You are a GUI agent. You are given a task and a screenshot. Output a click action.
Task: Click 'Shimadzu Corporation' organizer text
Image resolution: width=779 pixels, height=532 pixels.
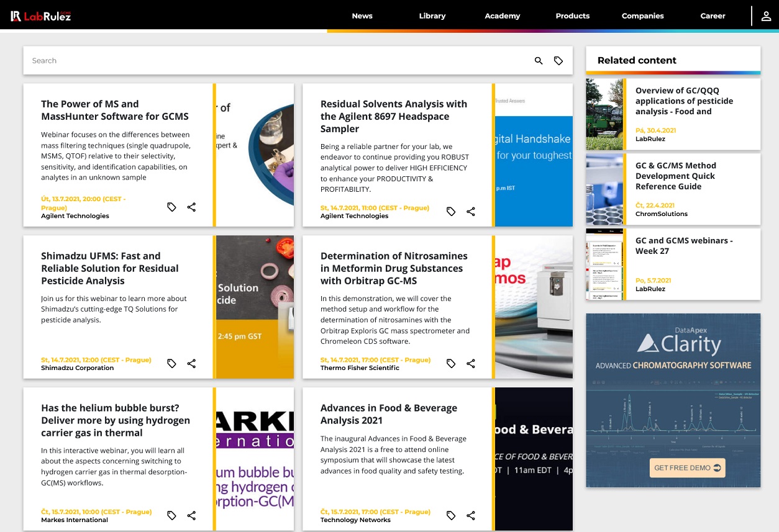78,368
